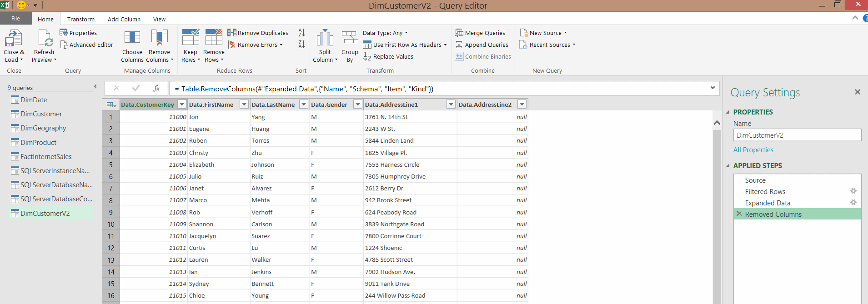Viewport: 868px width, 304px height.
Task: Click the Keep Rows icon
Action: pyautogui.click(x=191, y=38)
